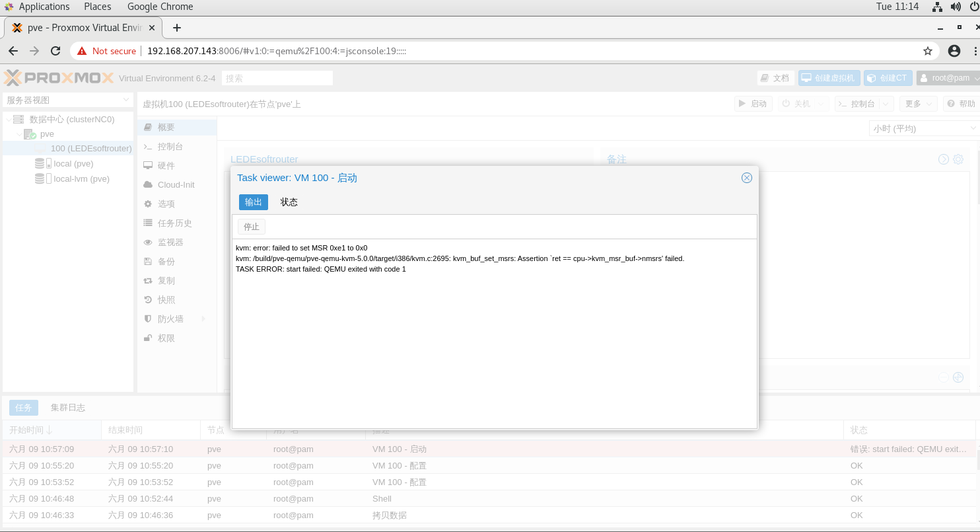Open the 选项 options panel
980x532 pixels.
coord(166,204)
